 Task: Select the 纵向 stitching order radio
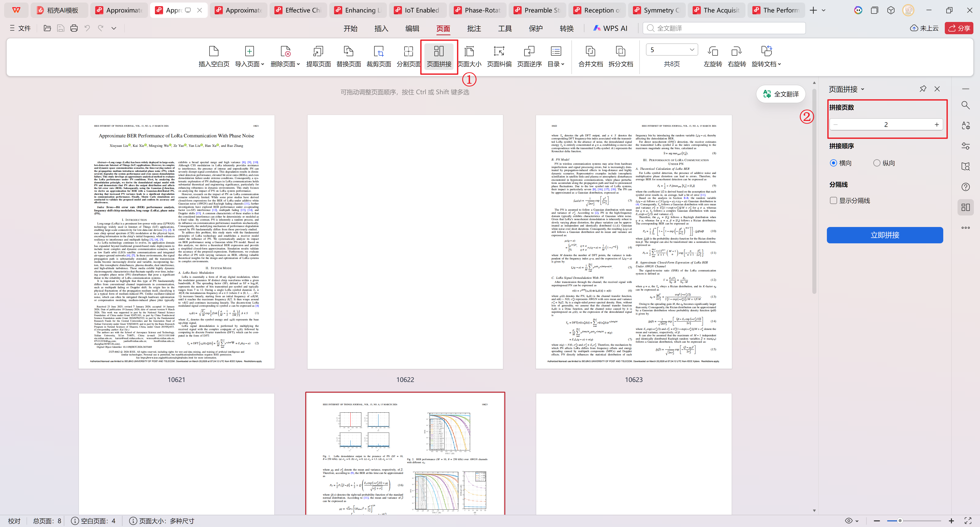(877, 163)
